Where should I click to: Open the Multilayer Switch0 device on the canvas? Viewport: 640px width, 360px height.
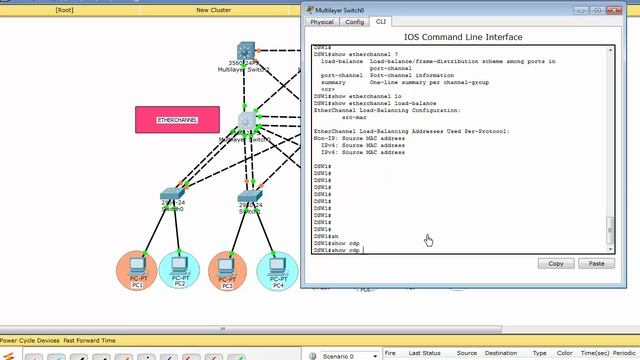point(247,121)
